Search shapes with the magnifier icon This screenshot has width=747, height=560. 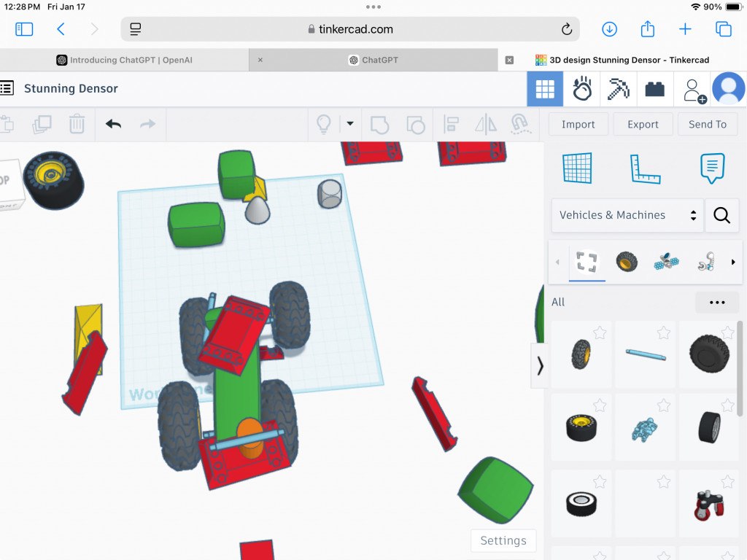tap(721, 215)
